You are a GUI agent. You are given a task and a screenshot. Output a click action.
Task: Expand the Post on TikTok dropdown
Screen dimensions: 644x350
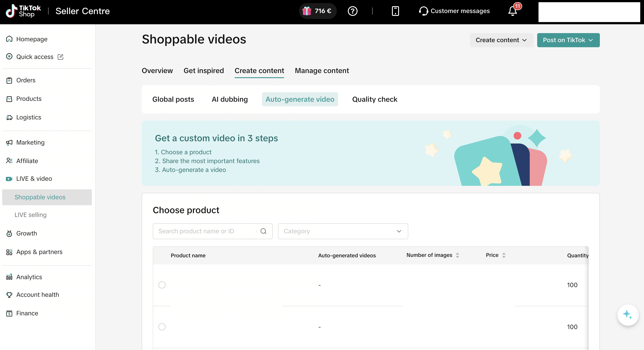click(x=568, y=40)
